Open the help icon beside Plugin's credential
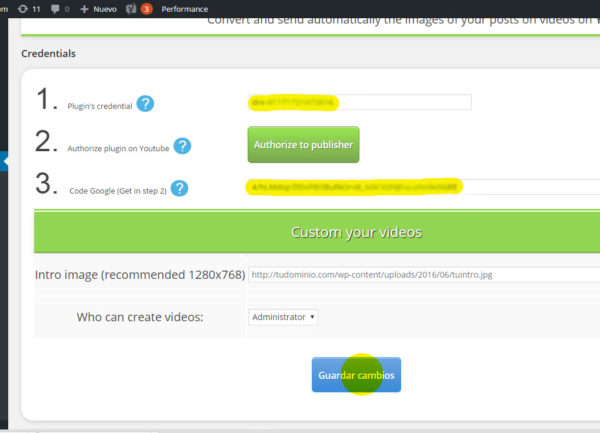The height and width of the screenshot is (433, 600). coord(145,104)
